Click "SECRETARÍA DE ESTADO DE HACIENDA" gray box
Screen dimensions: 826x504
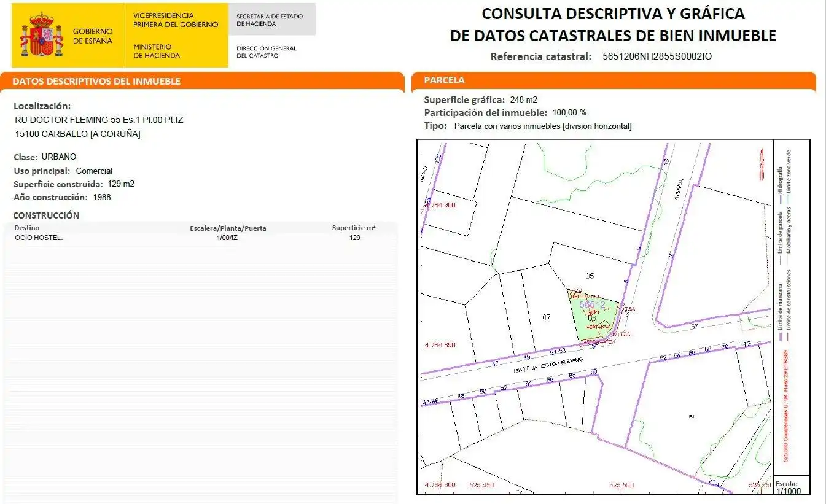pyautogui.click(x=272, y=20)
